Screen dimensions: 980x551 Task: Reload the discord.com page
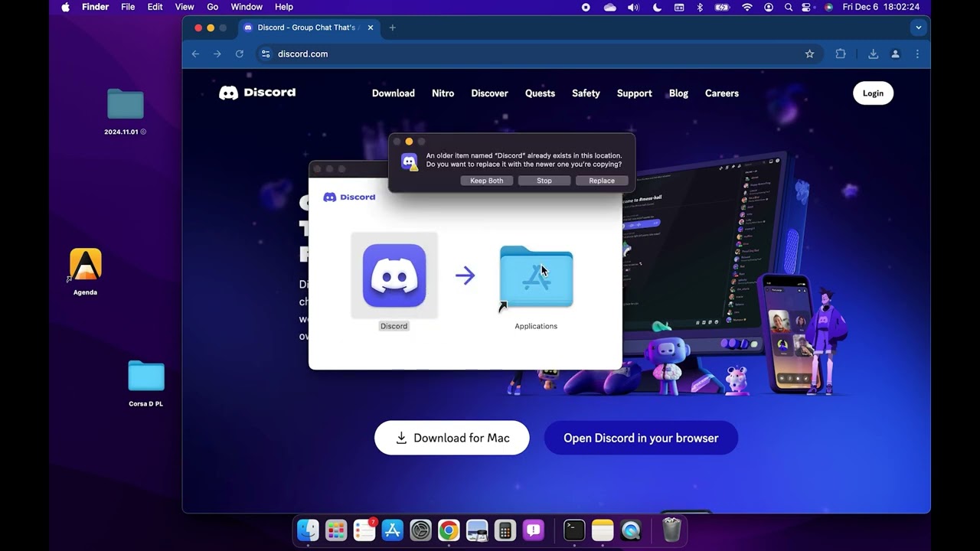pos(240,54)
